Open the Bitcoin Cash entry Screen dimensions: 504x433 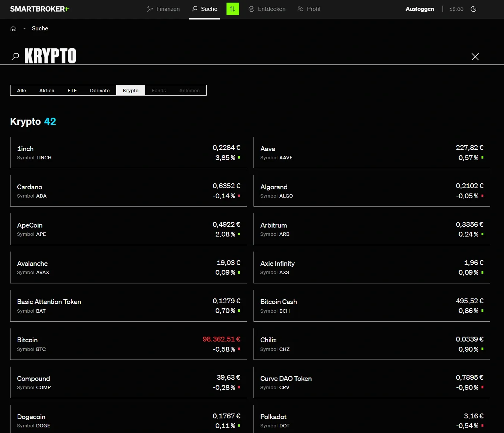[x=372, y=306]
